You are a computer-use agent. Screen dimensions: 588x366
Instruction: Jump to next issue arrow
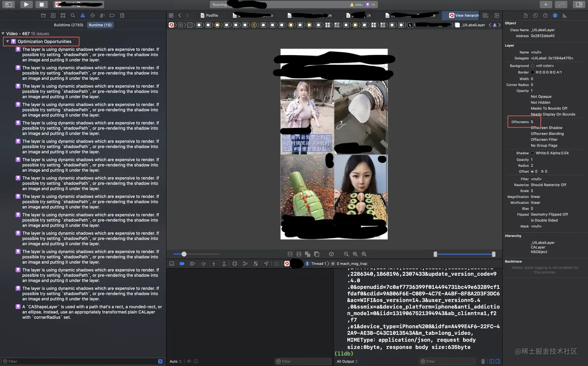tap(500, 25)
